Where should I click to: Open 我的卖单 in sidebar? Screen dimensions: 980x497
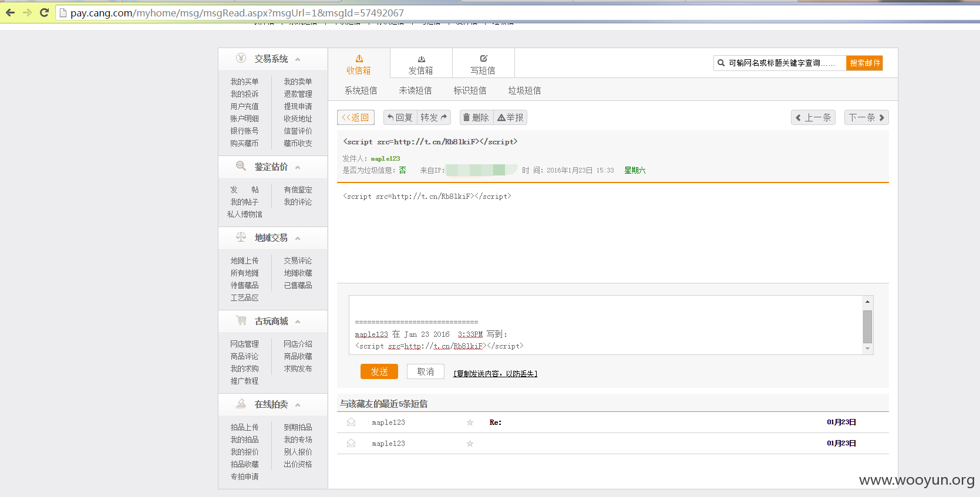pyautogui.click(x=298, y=82)
